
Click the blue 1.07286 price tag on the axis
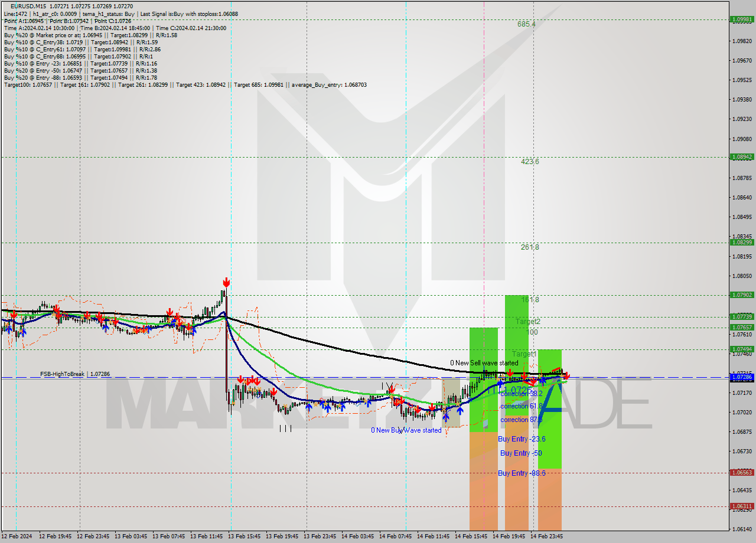742,377
